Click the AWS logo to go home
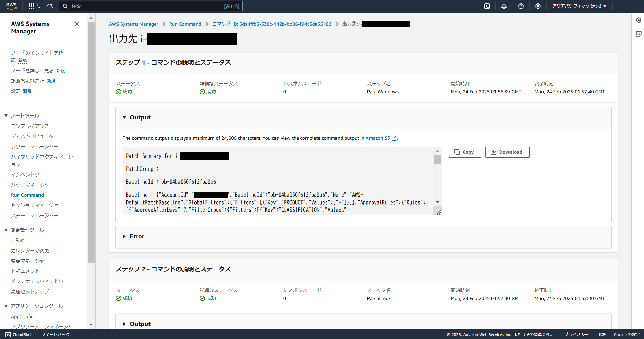Screen dimensions: 644x339 coord(11,6)
